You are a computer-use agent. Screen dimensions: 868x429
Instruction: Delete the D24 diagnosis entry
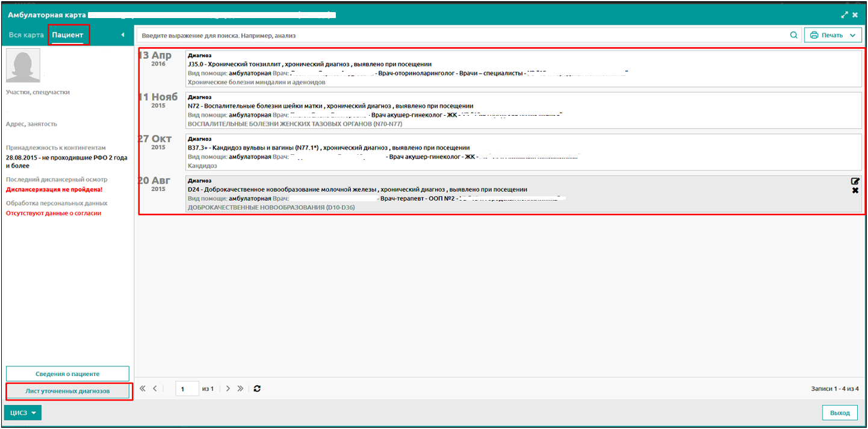[x=855, y=191]
